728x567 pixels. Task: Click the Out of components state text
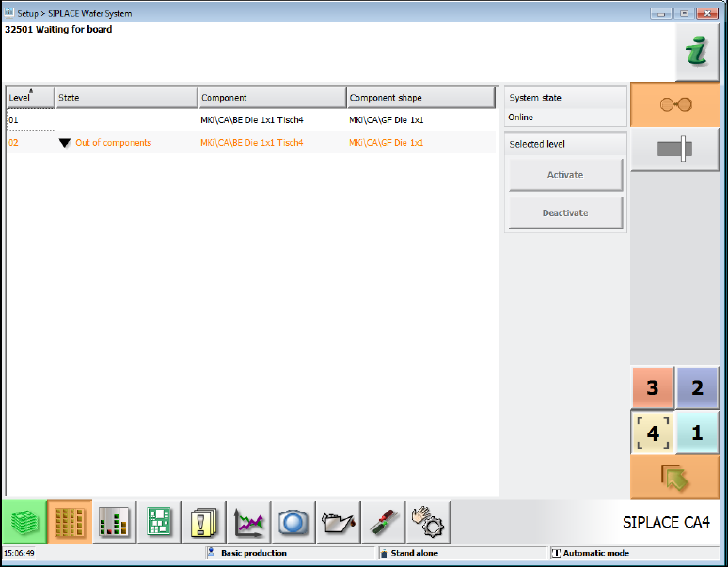[x=113, y=142]
